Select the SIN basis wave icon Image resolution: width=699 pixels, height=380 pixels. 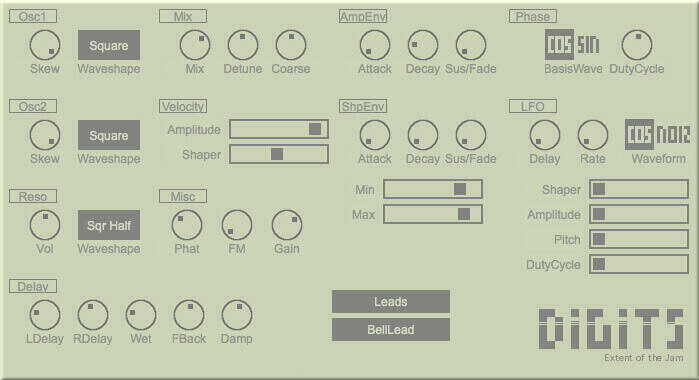coord(588,44)
